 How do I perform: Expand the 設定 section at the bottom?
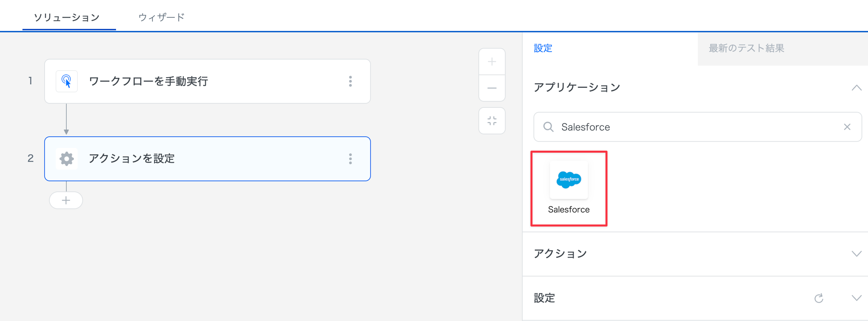[856, 298]
